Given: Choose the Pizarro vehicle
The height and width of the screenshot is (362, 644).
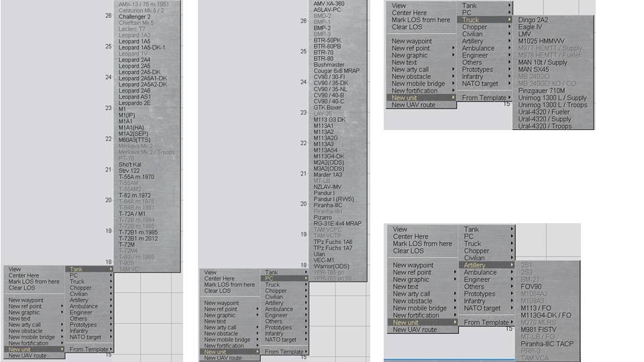Looking at the screenshot, I should pos(323,217).
